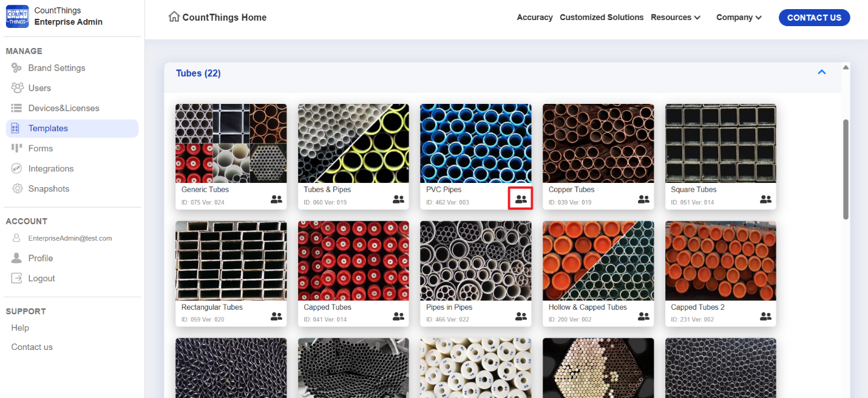This screenshot has height=398, width=868.
Task: Click the users icon on Generic Tubes card
Action: [x=276, y=199]
